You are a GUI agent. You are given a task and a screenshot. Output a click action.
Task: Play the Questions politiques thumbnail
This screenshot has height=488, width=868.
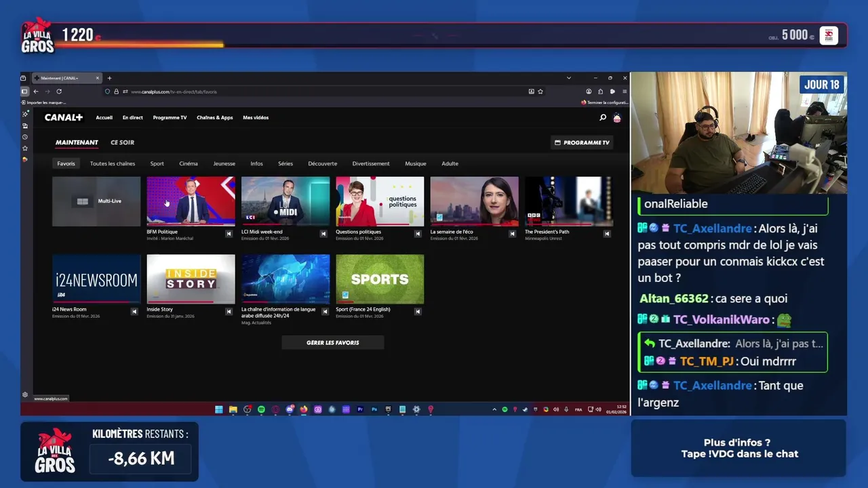tap(380, 201)
